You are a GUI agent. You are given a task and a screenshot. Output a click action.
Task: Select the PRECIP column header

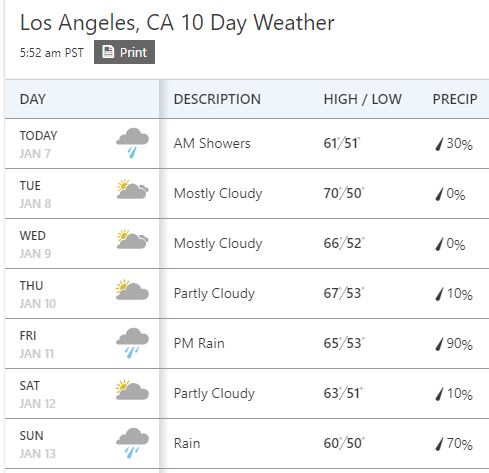(x=455, y=99)
